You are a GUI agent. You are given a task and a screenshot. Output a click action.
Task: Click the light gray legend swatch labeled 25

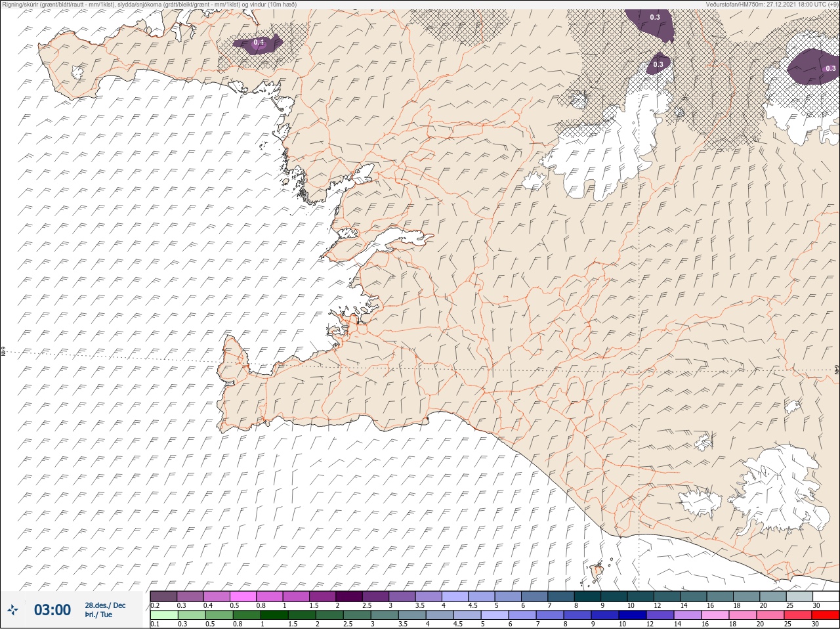click(x=800, y=596)
